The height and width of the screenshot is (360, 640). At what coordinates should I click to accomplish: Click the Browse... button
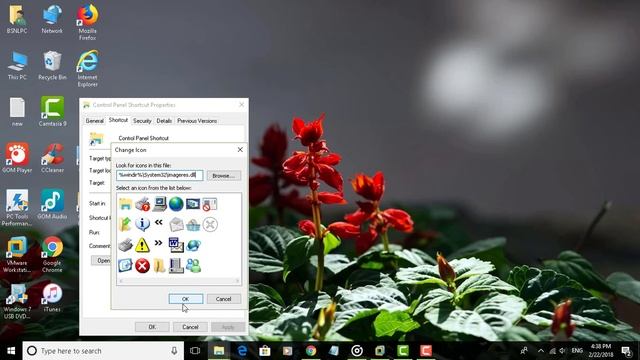tap(224, 176)
